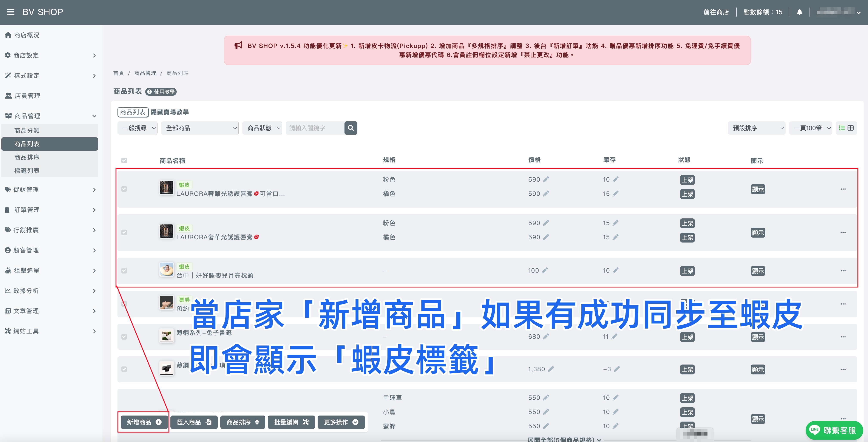
Task: Click the 請輸入關鍵字 search field
Action: coord(315,128)
